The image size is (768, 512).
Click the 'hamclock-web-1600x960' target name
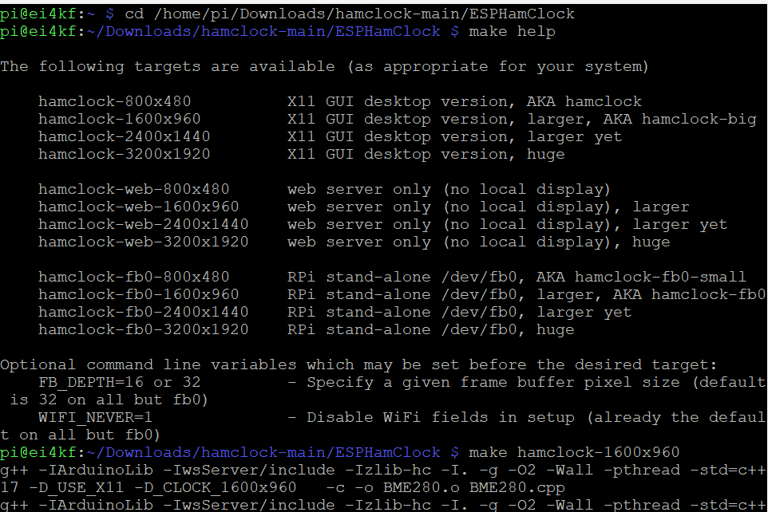tap(139, 207)
